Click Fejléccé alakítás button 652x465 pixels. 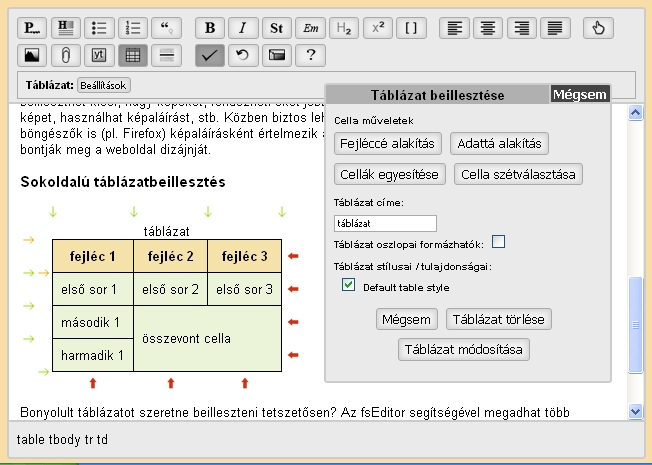[388, 143]
